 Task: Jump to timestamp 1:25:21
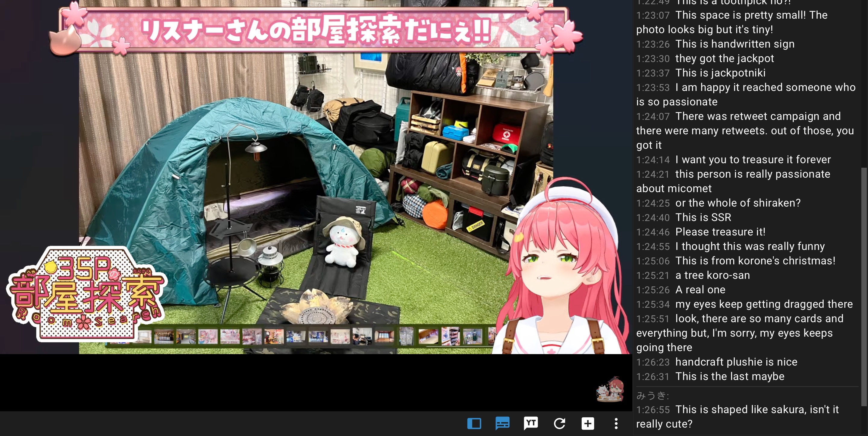click(653, 276)
